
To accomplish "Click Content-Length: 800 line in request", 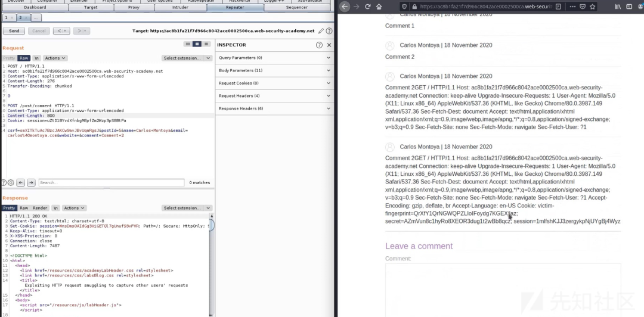I will [x=31, y=116].
